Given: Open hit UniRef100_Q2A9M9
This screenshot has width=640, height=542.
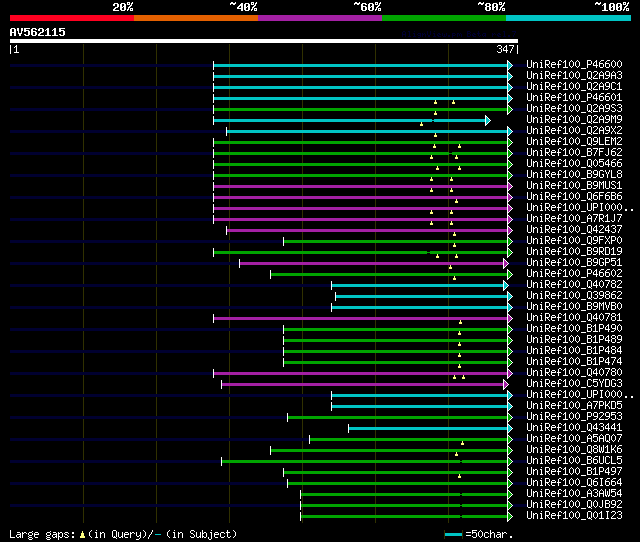Looking at the screenshot, I should tap(574, 120).
